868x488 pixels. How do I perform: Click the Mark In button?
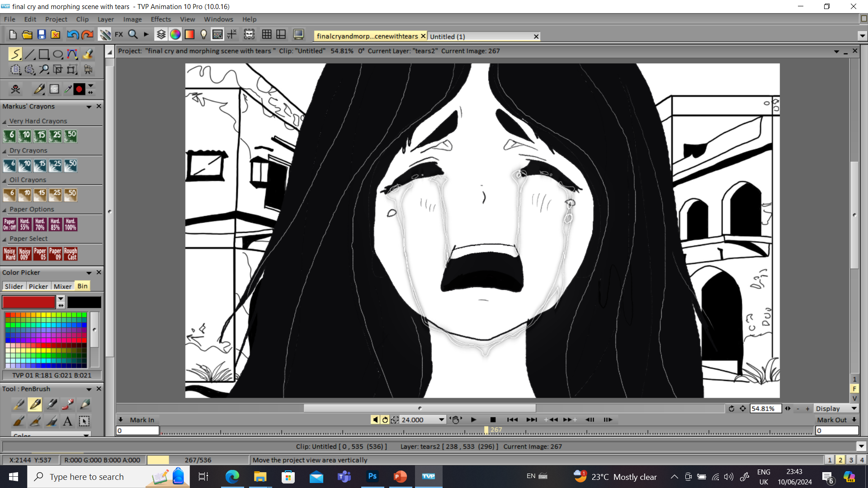pos(142,420)
